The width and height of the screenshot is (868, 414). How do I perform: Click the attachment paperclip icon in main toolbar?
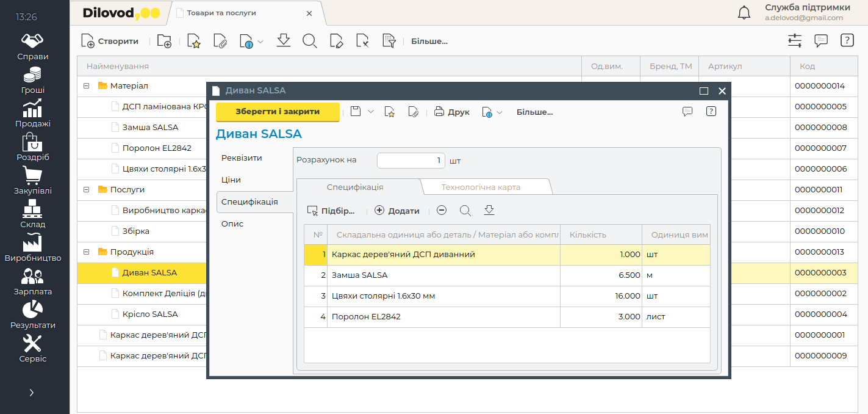coord(220,42)
